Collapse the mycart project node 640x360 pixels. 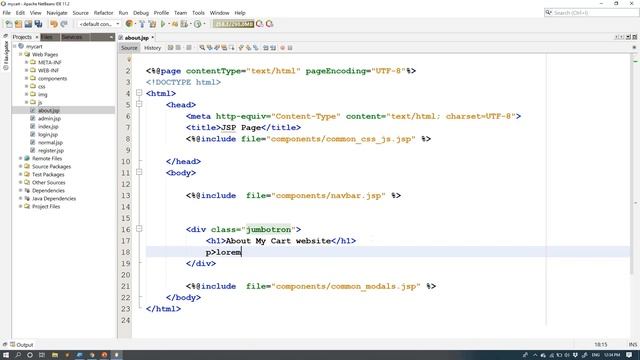click(15, 47)
